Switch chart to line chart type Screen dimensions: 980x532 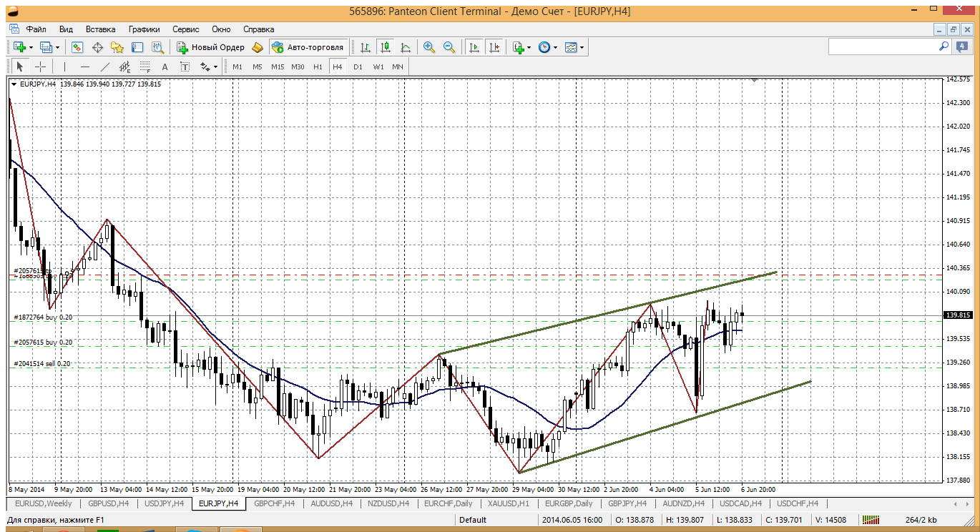click(x=406, y=47)
